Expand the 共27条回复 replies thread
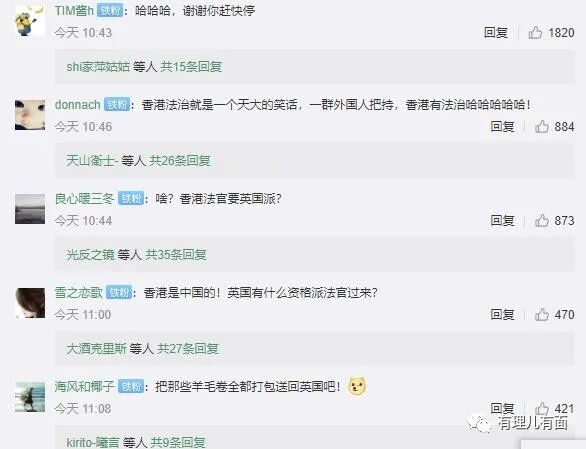The height and width of the screenshot is (449, 586). pos(188,349)
